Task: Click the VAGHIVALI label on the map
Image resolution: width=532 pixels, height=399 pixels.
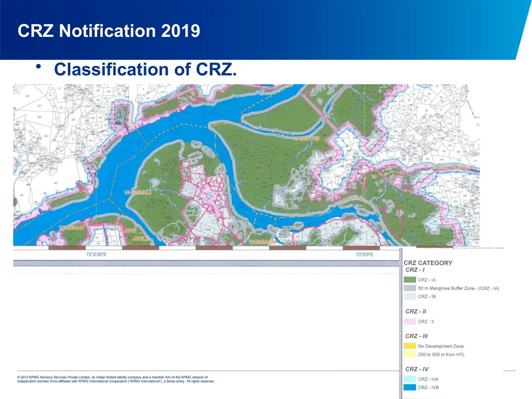Action: click(x=138, y=192)
